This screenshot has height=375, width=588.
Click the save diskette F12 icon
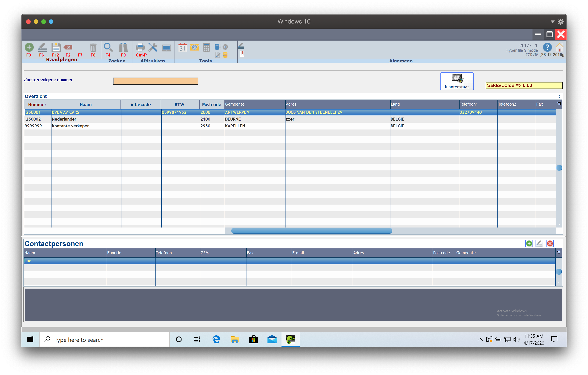click(56, 47)
